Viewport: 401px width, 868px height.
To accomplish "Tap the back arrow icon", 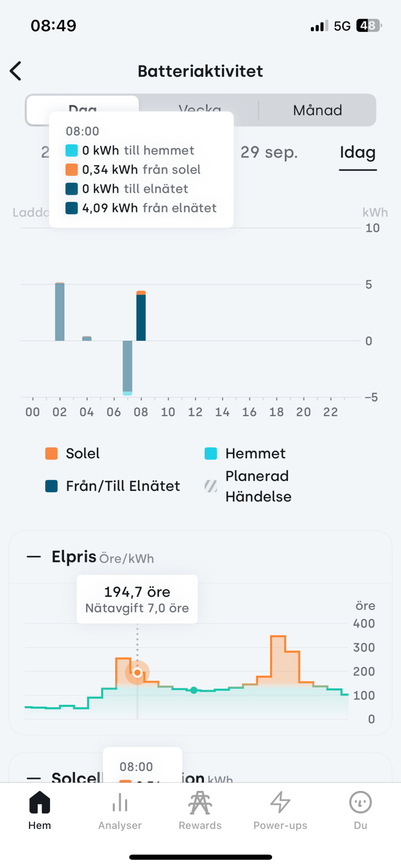I will [x=16, y=71].
